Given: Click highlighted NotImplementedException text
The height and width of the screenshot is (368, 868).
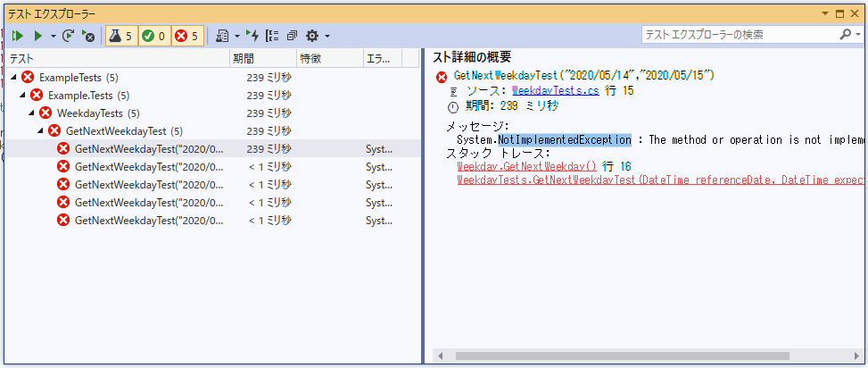Looking at the screenshot, I should click(x=565, y=139).
